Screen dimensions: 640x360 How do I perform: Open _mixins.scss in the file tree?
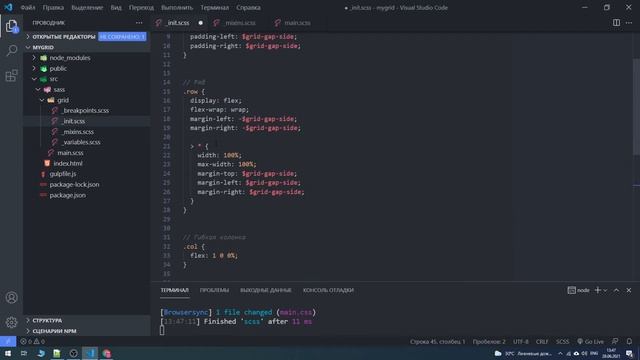(x=87, y=132)
